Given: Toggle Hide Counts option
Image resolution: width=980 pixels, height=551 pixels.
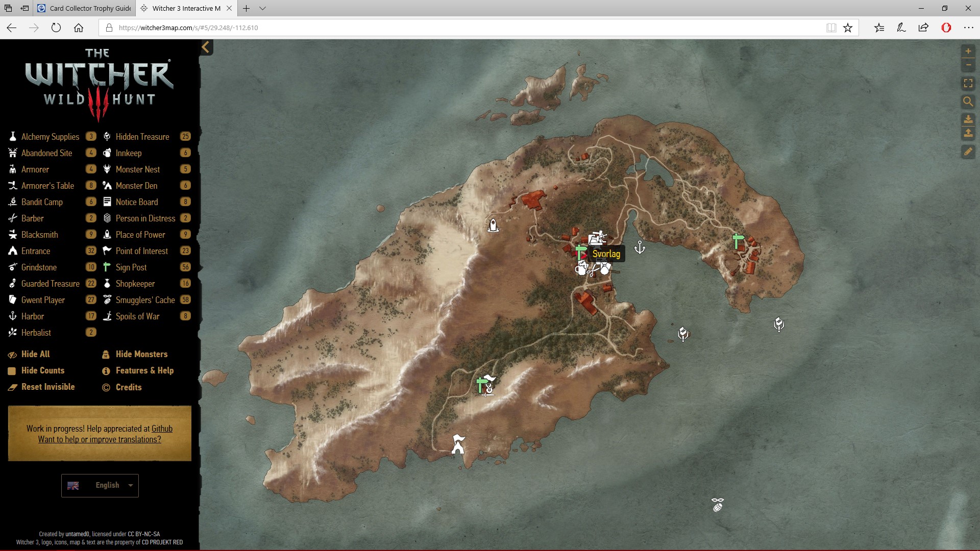Looking at the screenshot, I should (42, 370).
